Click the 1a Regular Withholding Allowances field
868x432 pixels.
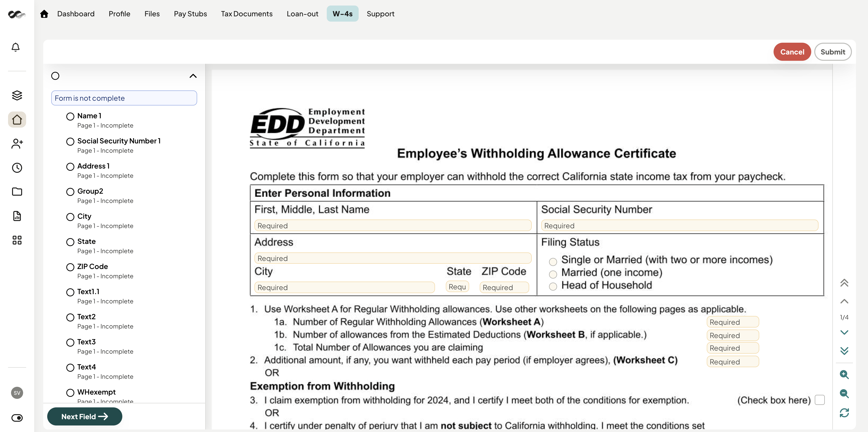click(x=733, y=322)
